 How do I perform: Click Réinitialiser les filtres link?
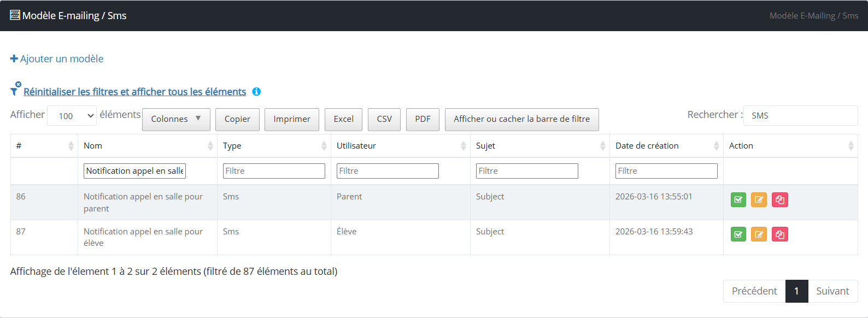(x=134, y=92)
